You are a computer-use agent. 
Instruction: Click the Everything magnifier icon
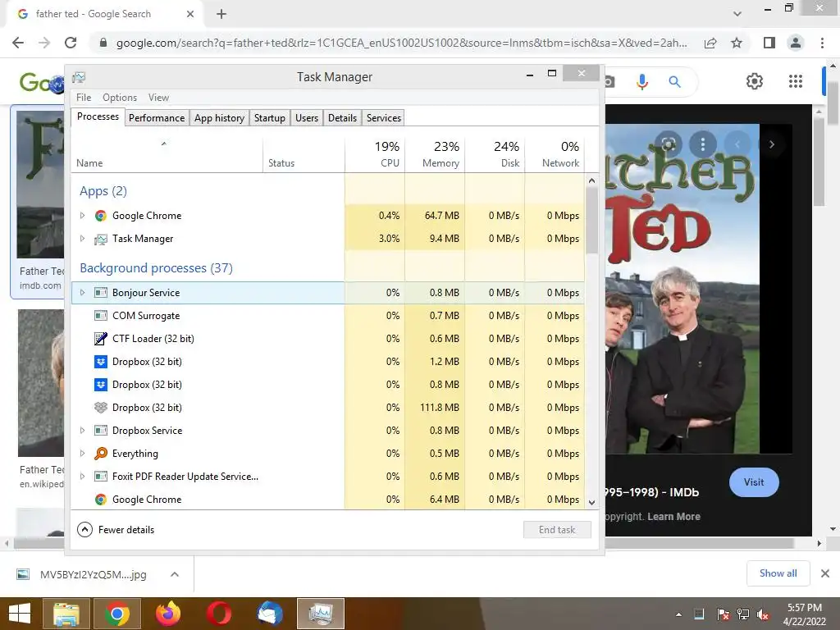coord(100,454)
